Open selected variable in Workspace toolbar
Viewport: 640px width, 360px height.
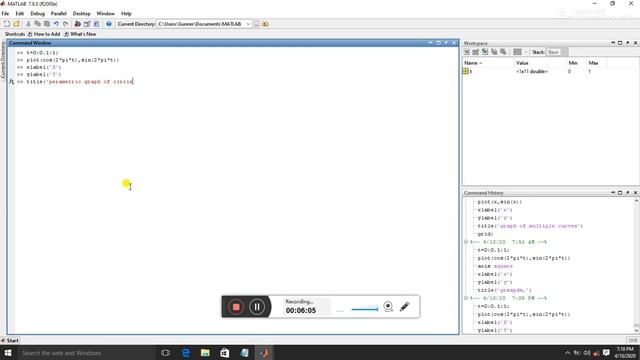pos(476,52)
